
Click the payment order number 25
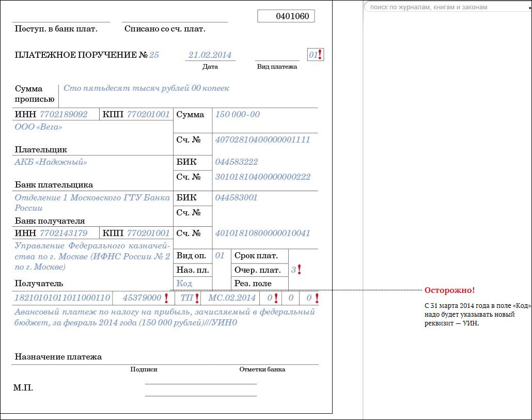coord(154,55)
